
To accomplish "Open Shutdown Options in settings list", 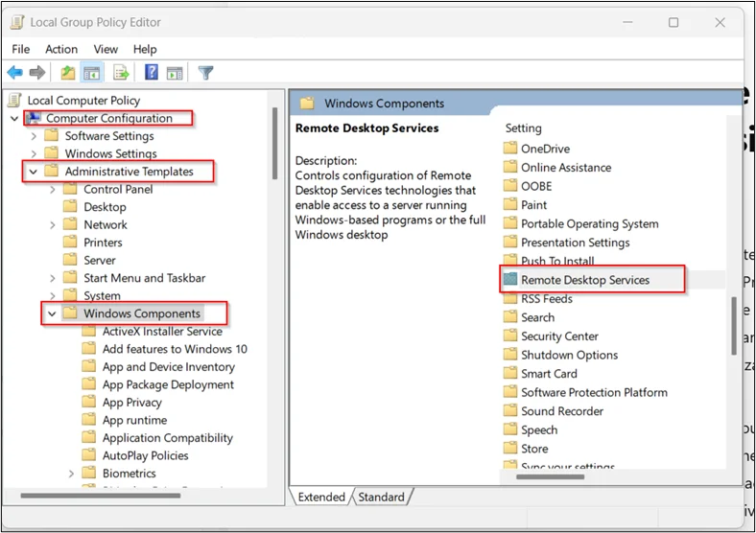I will pyautogui.click(x=570, y=355).
